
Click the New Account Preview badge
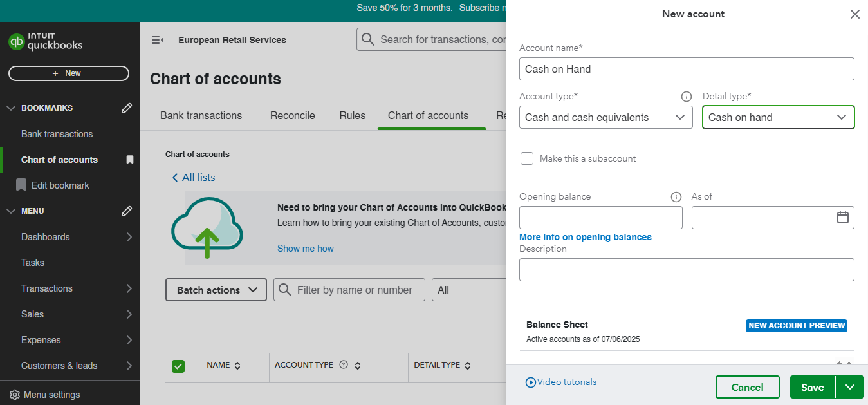click(797, 326)
